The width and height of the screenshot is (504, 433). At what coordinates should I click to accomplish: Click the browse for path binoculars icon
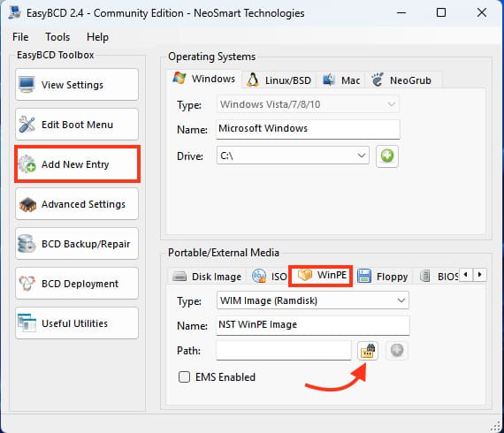(368, 350)
